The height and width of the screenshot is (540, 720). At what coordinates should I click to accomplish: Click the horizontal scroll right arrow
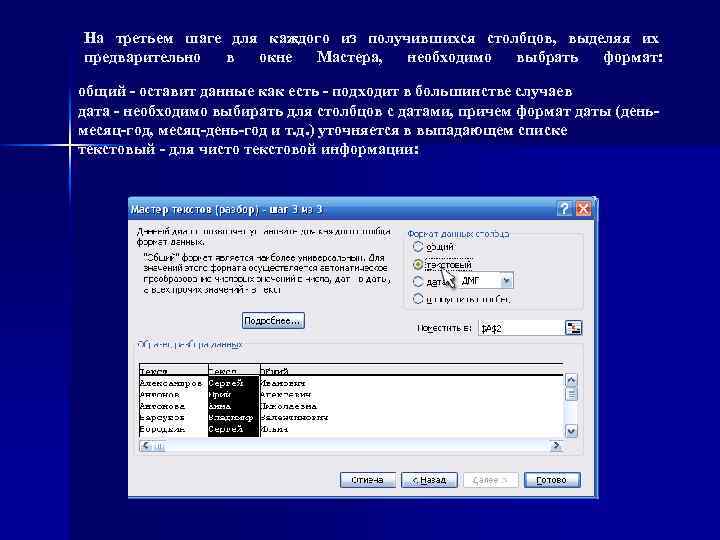[556, 445]
